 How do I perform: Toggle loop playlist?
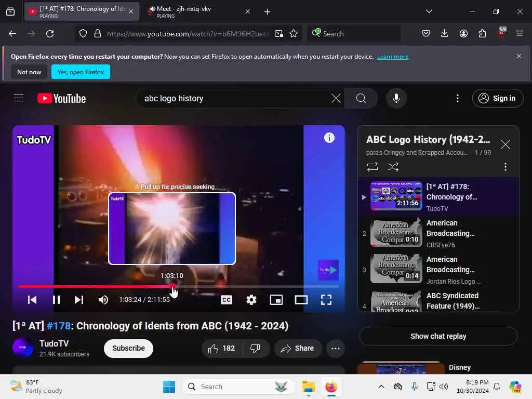pyautogui.click(x=372, y=167)
